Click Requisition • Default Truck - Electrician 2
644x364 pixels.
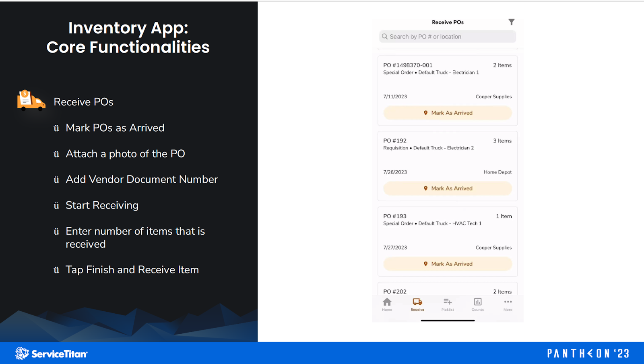tap(428, 148)
